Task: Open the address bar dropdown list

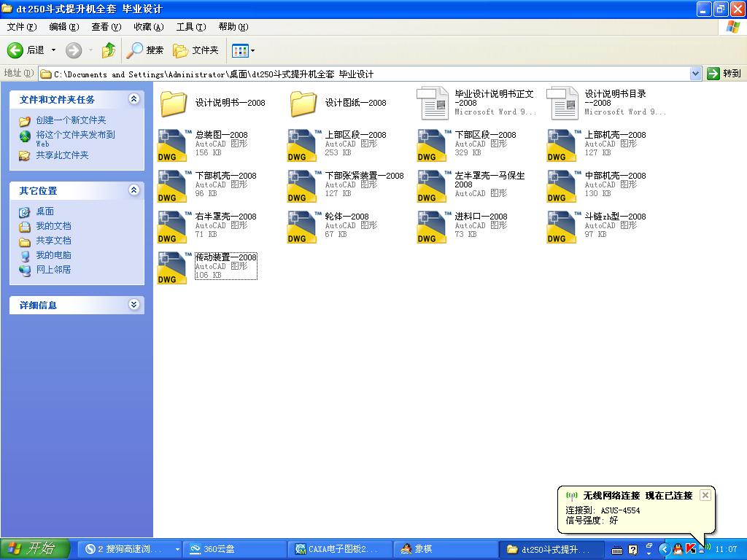Action: click(696, 73)
